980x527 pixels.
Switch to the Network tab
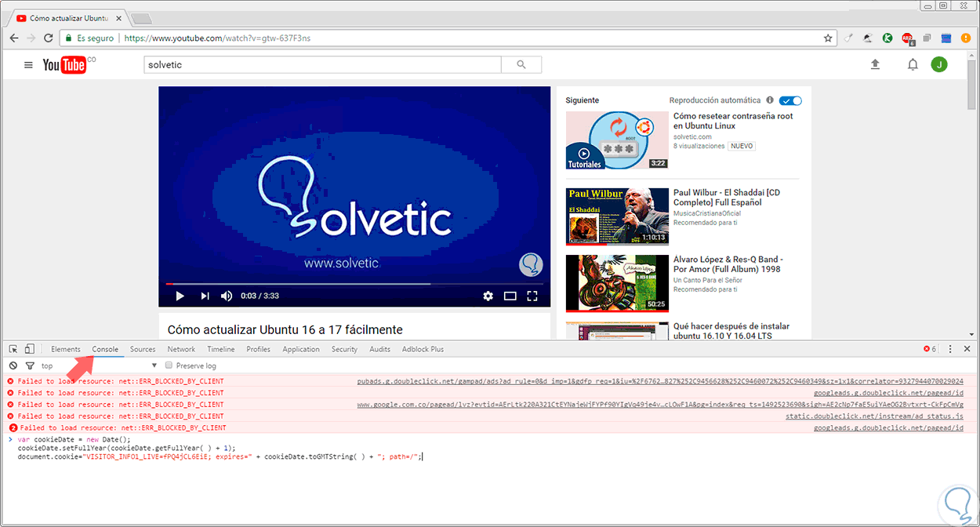(x=181, y=349)
